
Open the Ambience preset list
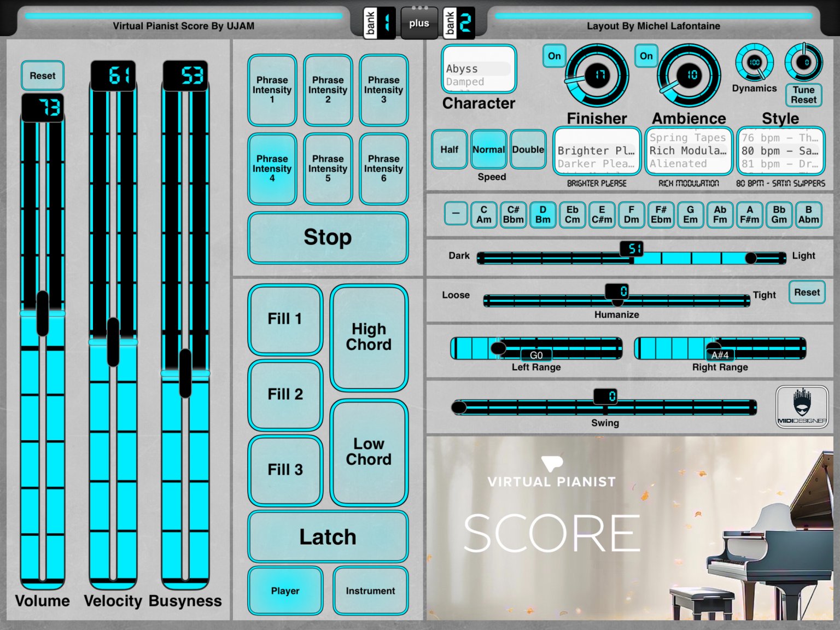click(x=689, y=151)
